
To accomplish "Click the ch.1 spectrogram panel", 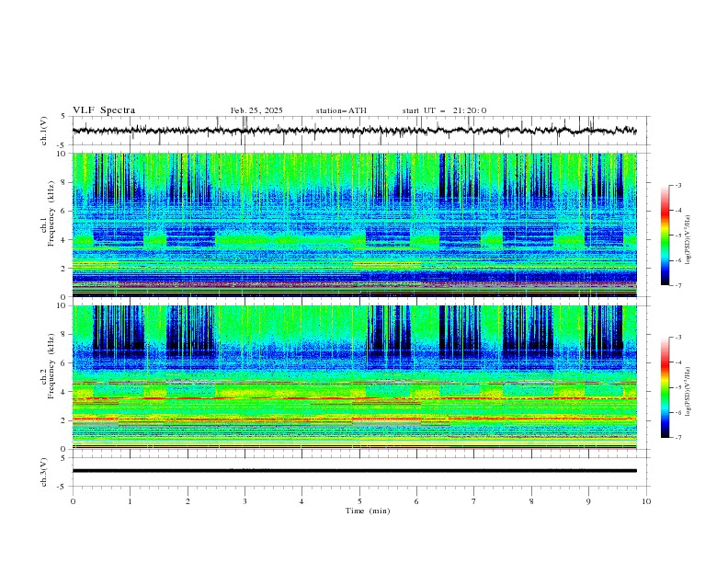I will 355,224.
